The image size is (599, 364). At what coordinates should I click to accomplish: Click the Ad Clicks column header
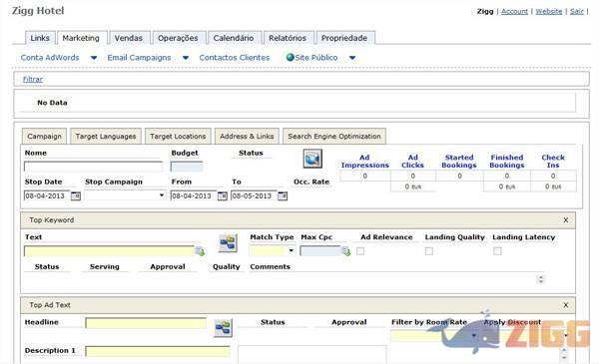coord(412,162)
